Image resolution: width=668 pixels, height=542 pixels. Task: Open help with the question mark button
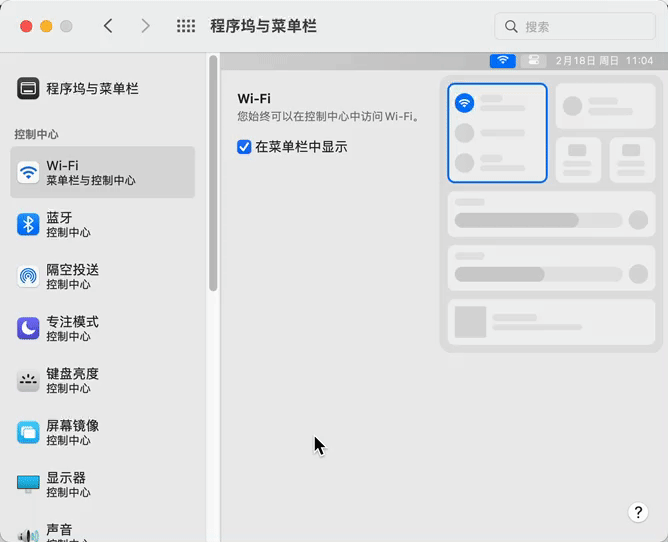pos(638,512)
